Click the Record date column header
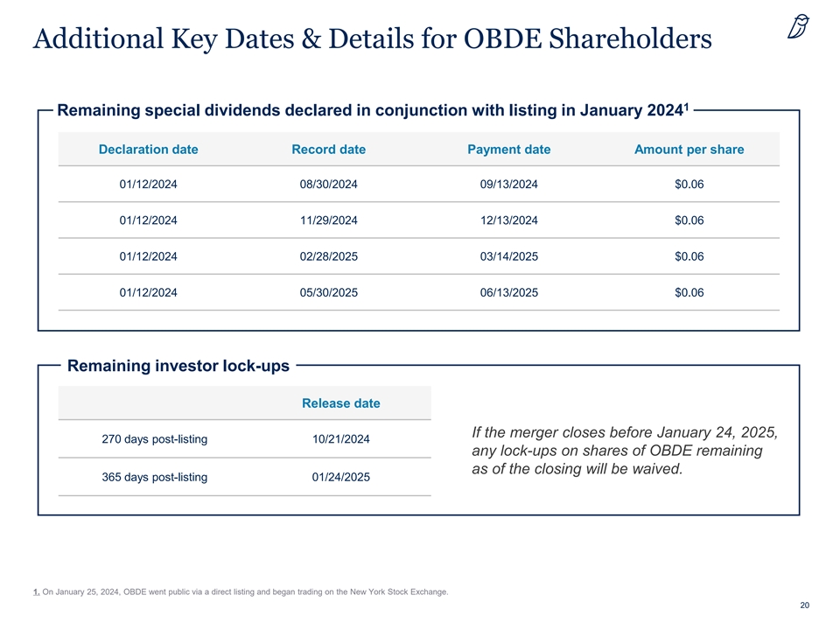This screenshot has height=630, width=840. 328,149
